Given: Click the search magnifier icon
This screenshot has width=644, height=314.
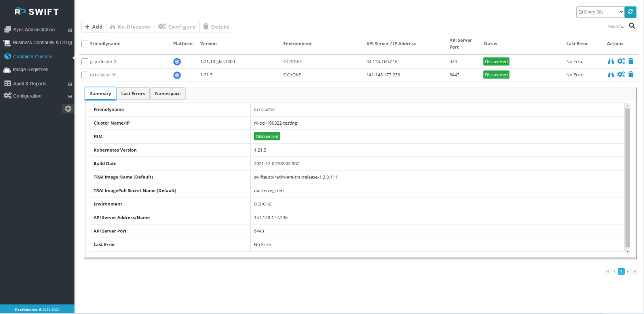Looking at the screenshot, I should click(632, 26).
